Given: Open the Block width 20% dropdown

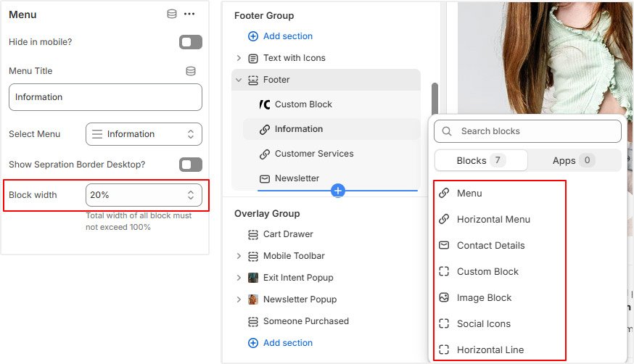Looking at the screenshot, I should 144,195.
